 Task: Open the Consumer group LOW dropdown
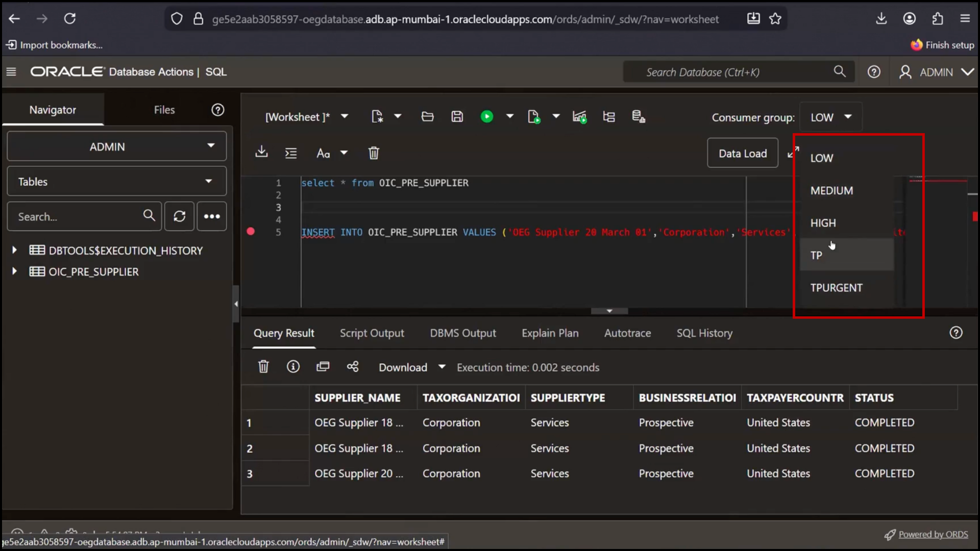point(831,117)
